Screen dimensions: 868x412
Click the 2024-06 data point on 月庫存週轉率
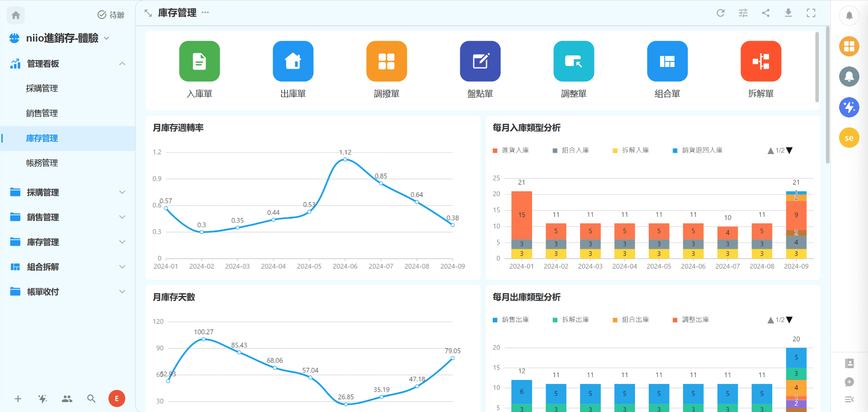pyautogui.click(x=345, y=159)
